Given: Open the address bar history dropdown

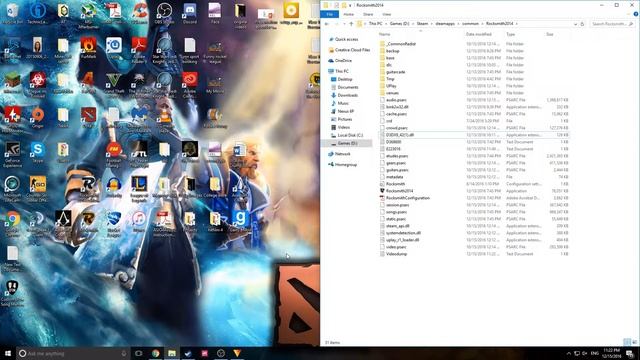Looking at the screenshot, I should 575,24.
